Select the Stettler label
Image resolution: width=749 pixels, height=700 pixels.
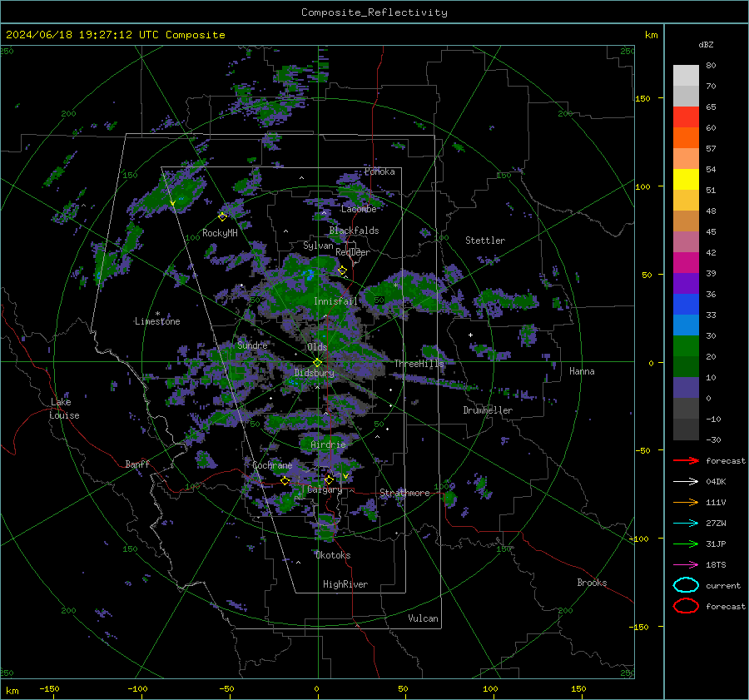pos(485,241)
